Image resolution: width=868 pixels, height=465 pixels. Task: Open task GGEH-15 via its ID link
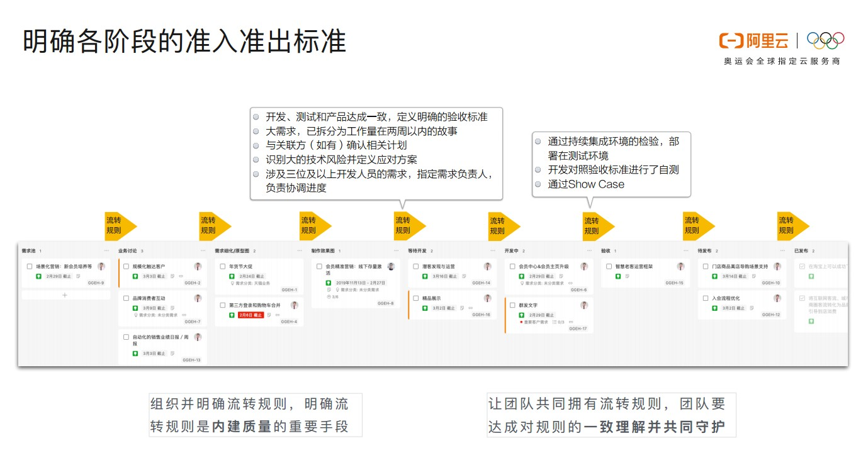click(674, 282)
